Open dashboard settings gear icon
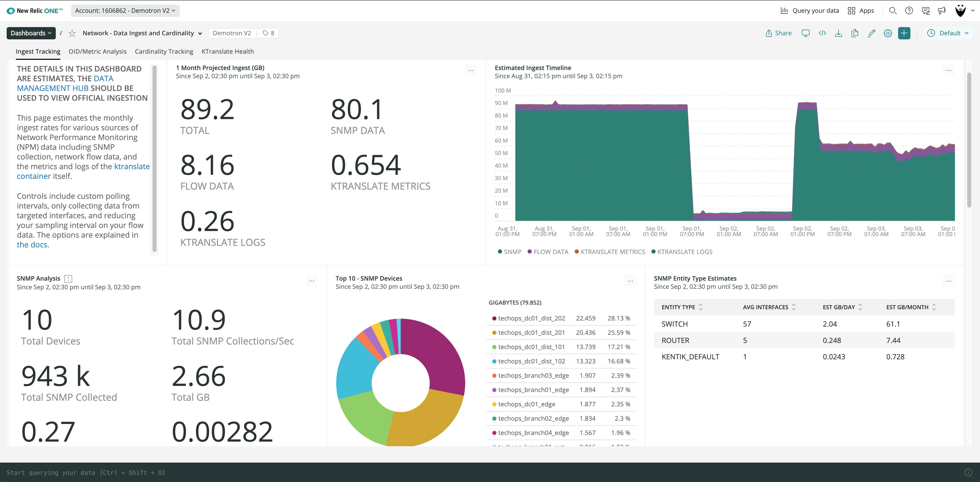The width and height of the screenshot is (980, 482). (888, 33)
